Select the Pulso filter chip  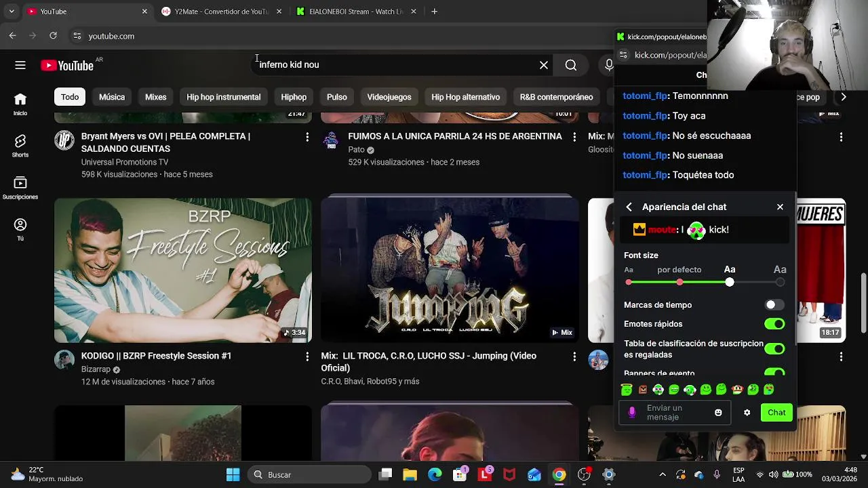point(337,97)
